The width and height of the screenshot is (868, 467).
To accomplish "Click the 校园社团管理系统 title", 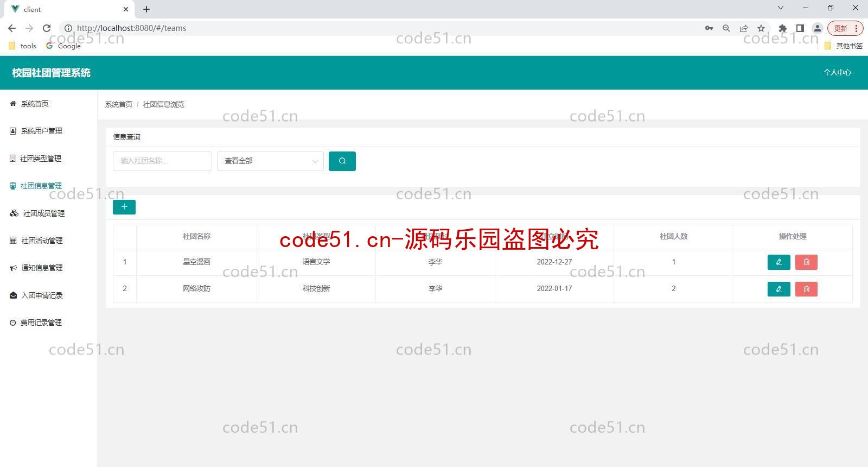I will click(x=52, y=73).
